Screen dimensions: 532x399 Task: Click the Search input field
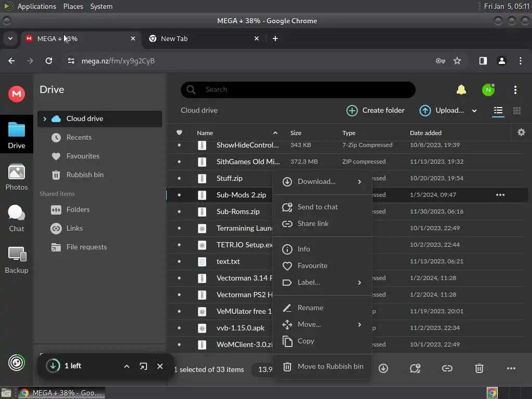(298, 89)
